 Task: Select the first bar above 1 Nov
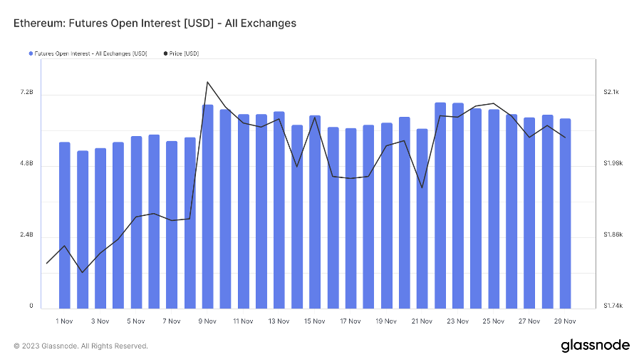coord(65,225)
